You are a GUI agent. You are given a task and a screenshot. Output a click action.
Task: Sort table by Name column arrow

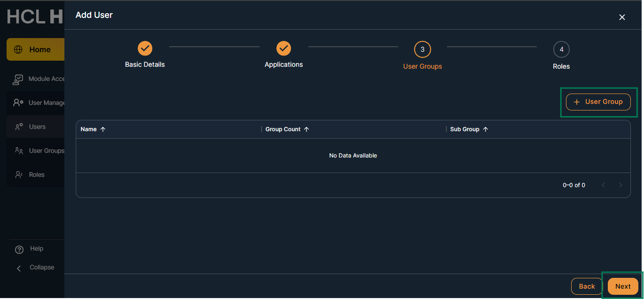(103, 129)
